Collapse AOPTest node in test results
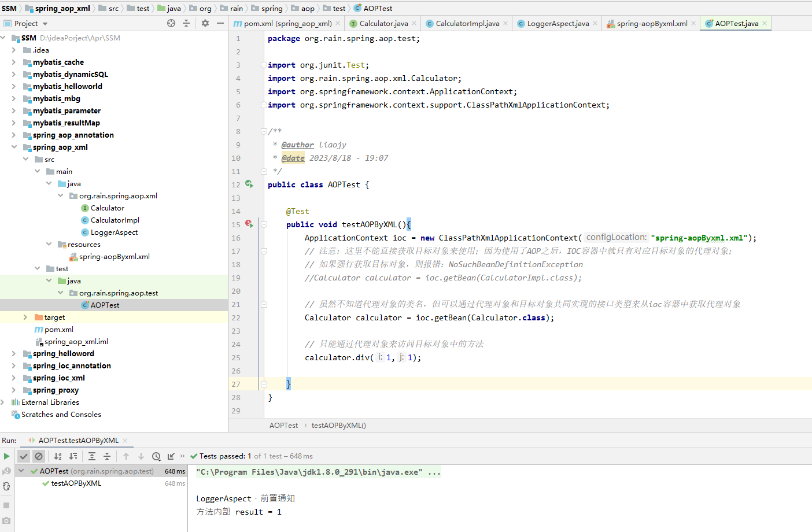The height and width of the screenshot is (532, 812). (21, 471)
